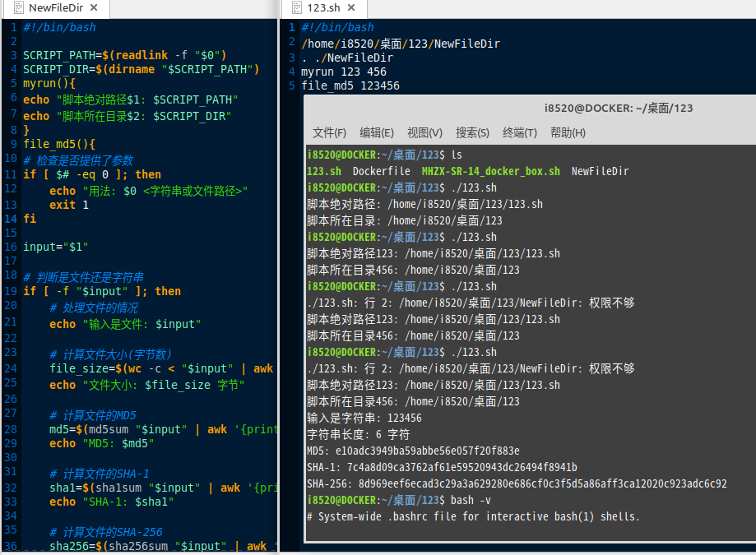Click MHZX-SR-14_docker_box.sh in the ls output

(x=491, y=171)
